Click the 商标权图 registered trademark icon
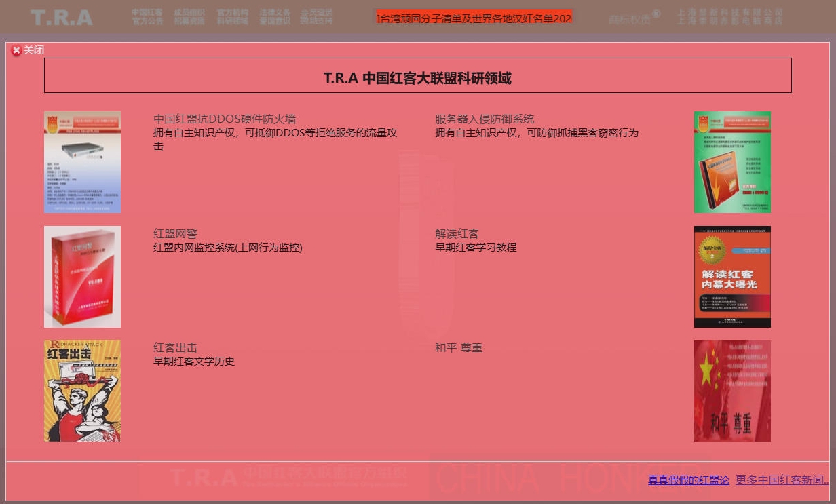The height and width of the screenshot is (504, 836). pos(634,18)
